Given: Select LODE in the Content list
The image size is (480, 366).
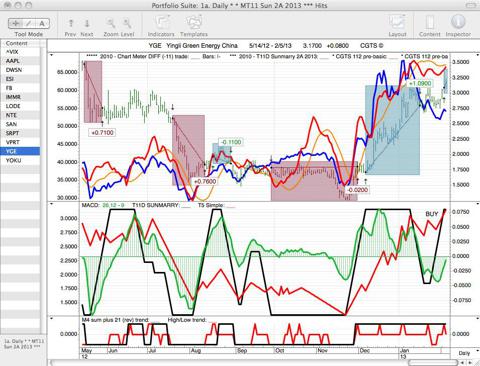Looking at the screenshot, I should [x=20, y=106].
